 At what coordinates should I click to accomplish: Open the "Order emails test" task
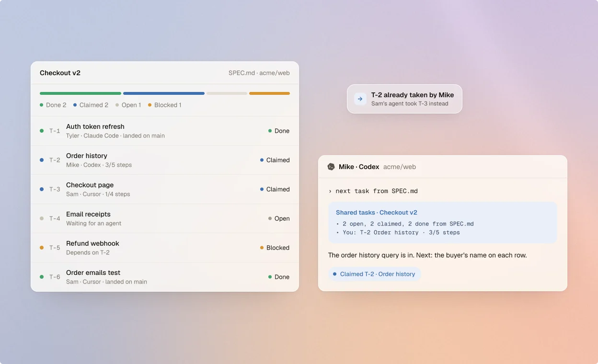click(165, 277)
